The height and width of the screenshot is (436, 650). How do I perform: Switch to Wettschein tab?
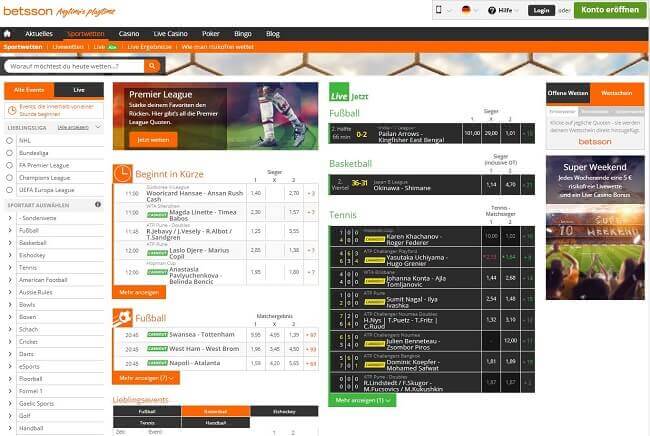coord(616,93)
